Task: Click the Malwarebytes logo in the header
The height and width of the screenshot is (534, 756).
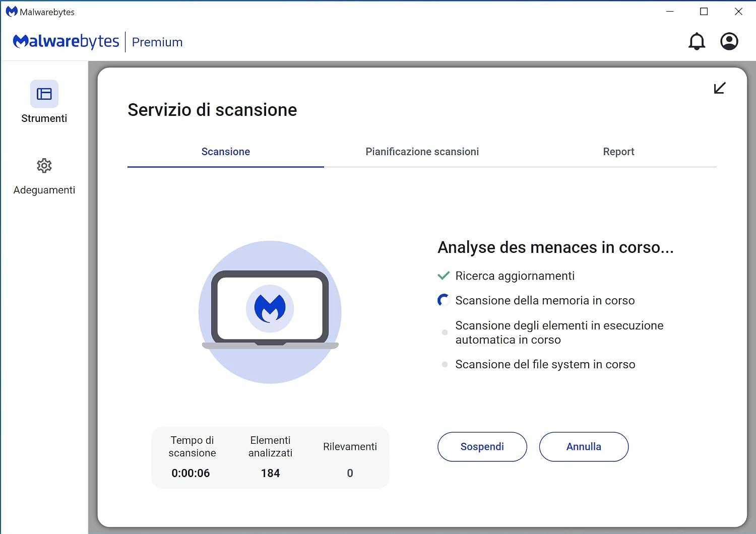Action: pyautogui.click(x=66, y=41)
